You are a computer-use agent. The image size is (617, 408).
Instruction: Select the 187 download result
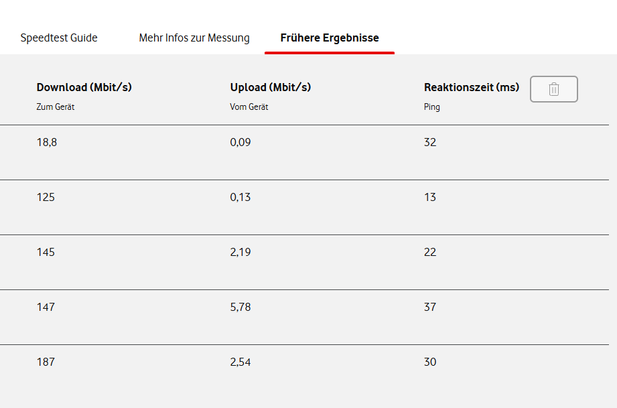click(x=45, y=362)
